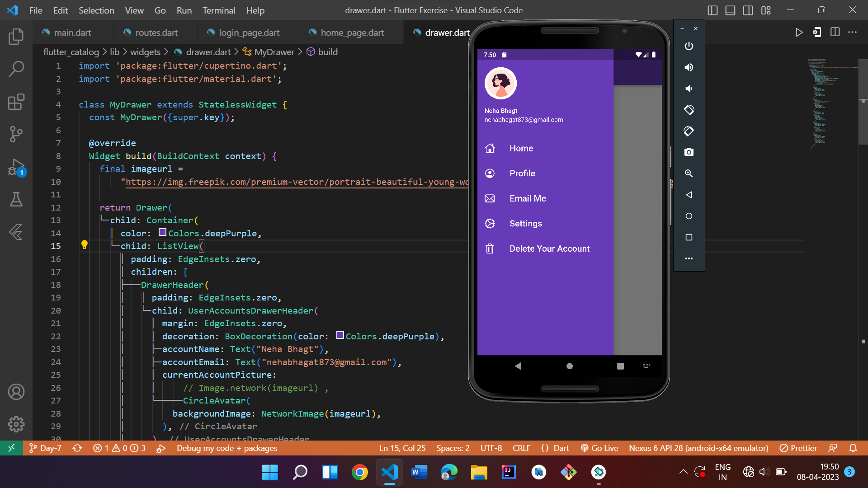
Task: Open the Terminal menu
Action: point(219,10)
